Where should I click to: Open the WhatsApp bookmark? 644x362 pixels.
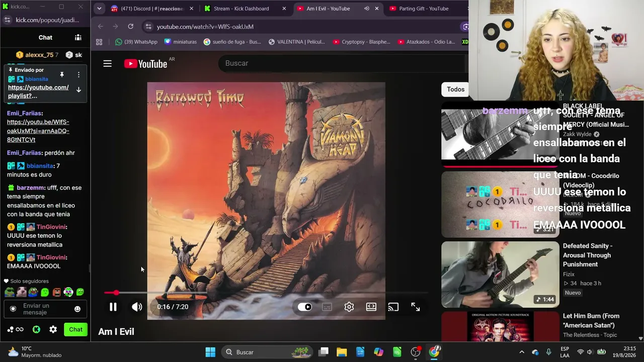[136, 42]
